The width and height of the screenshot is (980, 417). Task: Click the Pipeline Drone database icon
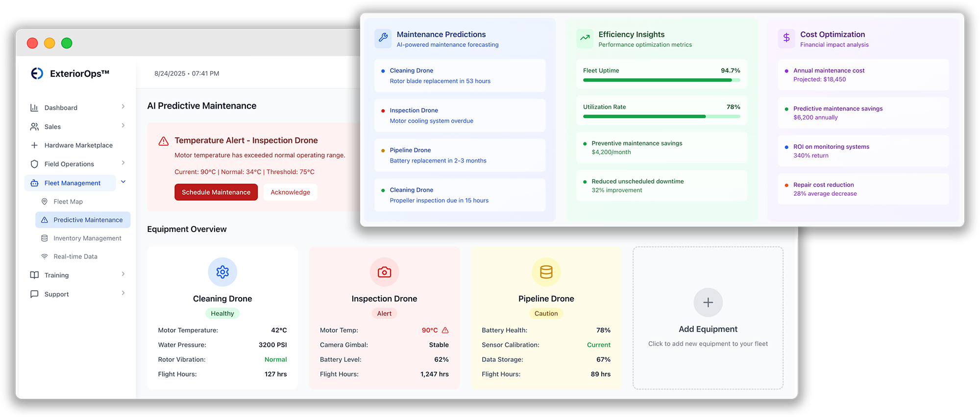546,272
